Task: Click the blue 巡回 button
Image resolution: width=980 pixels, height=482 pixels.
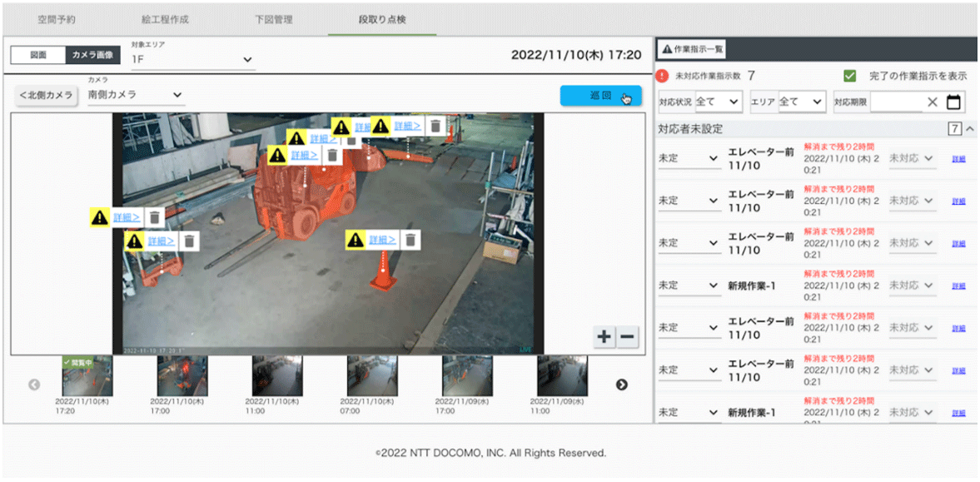Action: (x=600, y=97)
